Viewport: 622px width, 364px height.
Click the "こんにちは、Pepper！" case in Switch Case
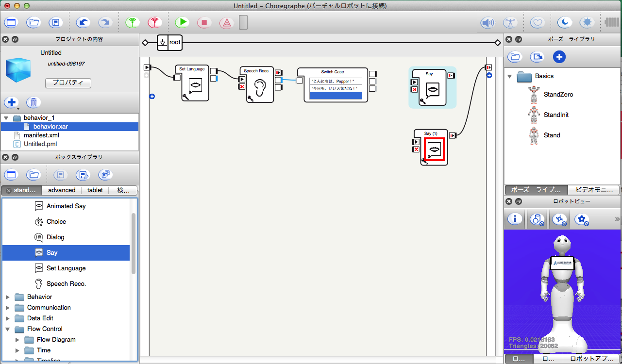336,81
